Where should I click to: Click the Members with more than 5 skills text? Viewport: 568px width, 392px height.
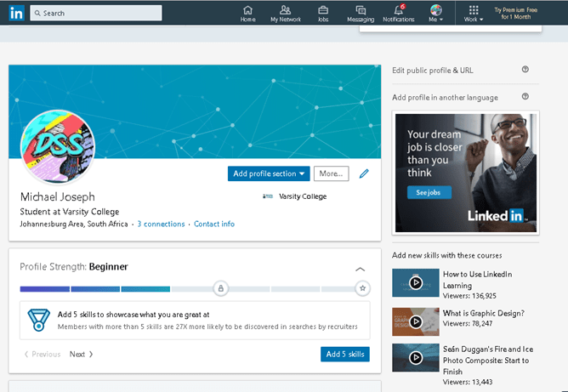[x=207, y=327]
